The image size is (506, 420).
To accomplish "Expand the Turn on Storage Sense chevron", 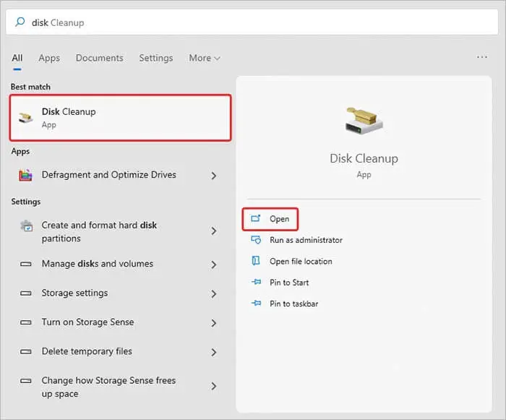I will point(214,323).
